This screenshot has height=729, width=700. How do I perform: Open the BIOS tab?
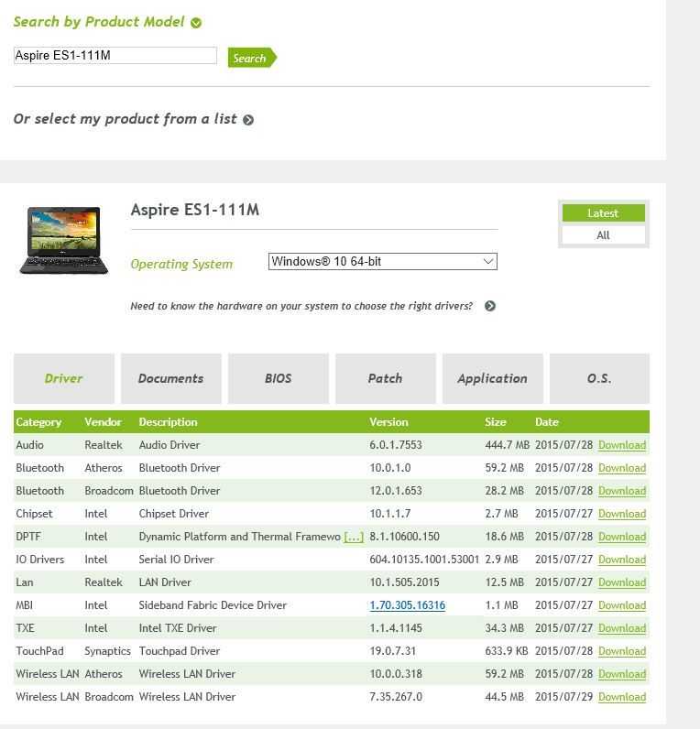tap(279, 378)
